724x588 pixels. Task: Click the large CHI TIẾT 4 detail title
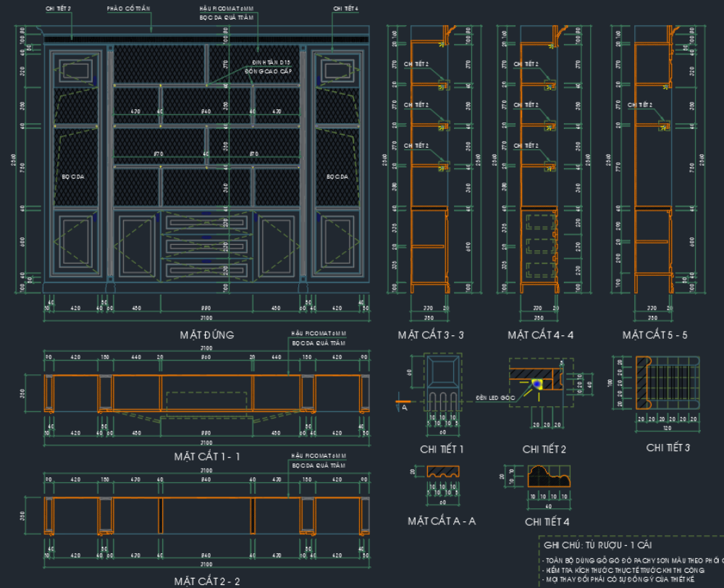(547, 522)
